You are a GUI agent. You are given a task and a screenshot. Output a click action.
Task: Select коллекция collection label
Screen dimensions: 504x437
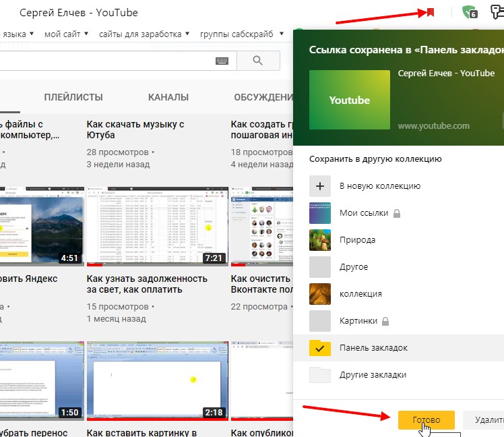pyautogui.click(x=360, y=294)
